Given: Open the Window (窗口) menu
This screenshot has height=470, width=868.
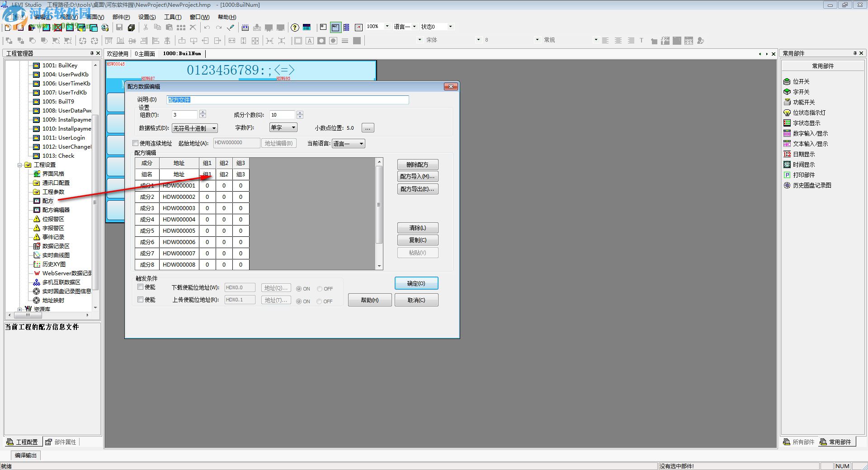Looking at the screenshot, I should 199,17.
